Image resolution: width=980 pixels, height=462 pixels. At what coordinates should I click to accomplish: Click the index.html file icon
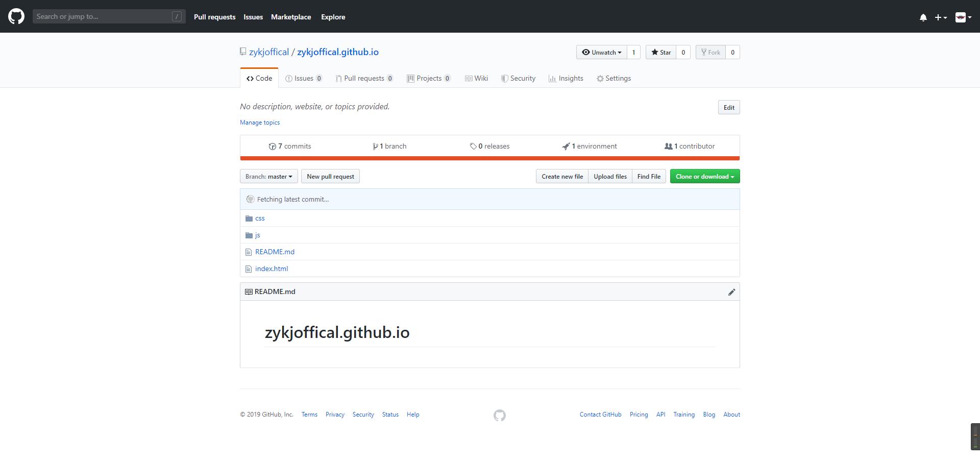click(x=249, y=269)
